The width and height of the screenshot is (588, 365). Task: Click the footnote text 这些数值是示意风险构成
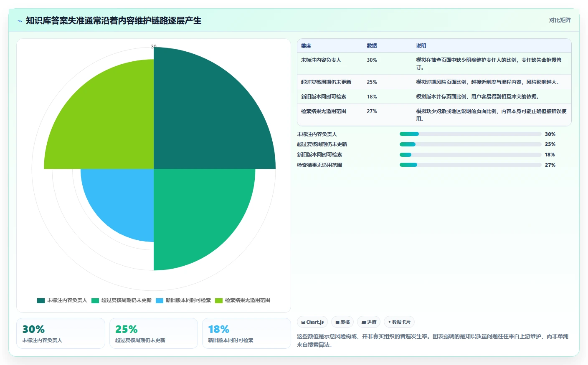(433, 340)
